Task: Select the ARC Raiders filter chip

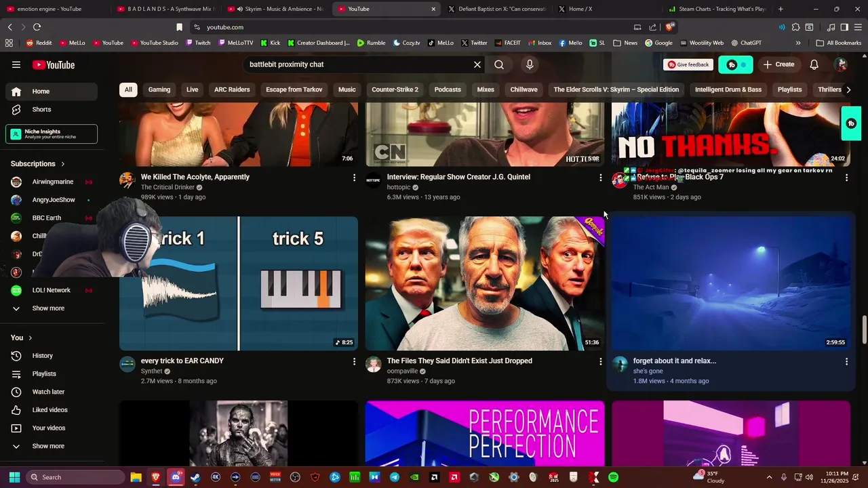Action: pos(232,89)
